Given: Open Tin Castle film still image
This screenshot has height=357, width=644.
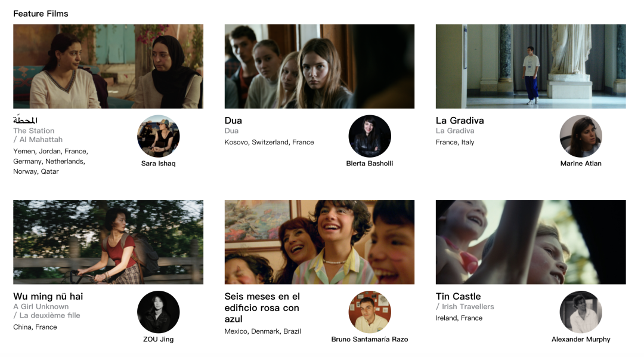Looking at the screenshot, I should tap(531, 242).
